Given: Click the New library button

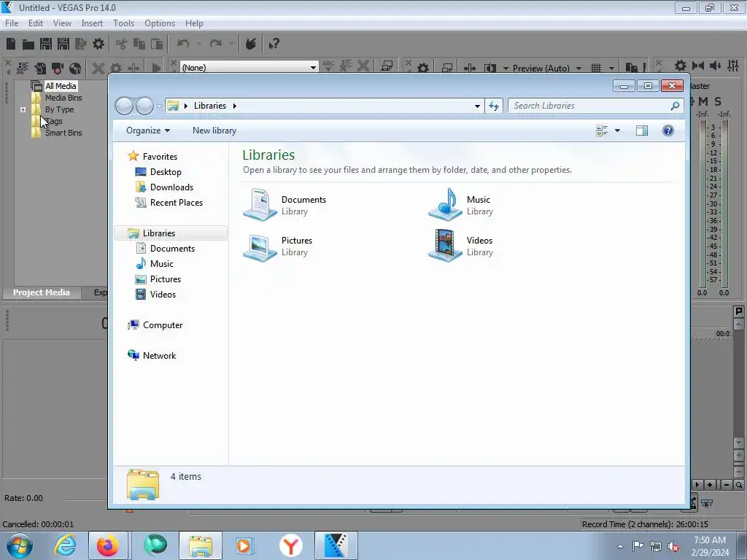Looking at the screenshot, I should pyautogui.click(x=214, y=131).
